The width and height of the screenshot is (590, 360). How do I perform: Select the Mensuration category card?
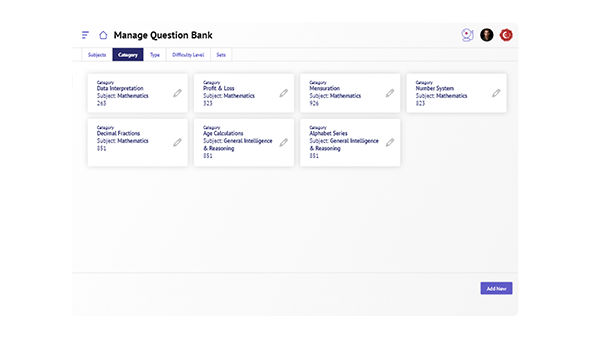click(x=350, y=93)
